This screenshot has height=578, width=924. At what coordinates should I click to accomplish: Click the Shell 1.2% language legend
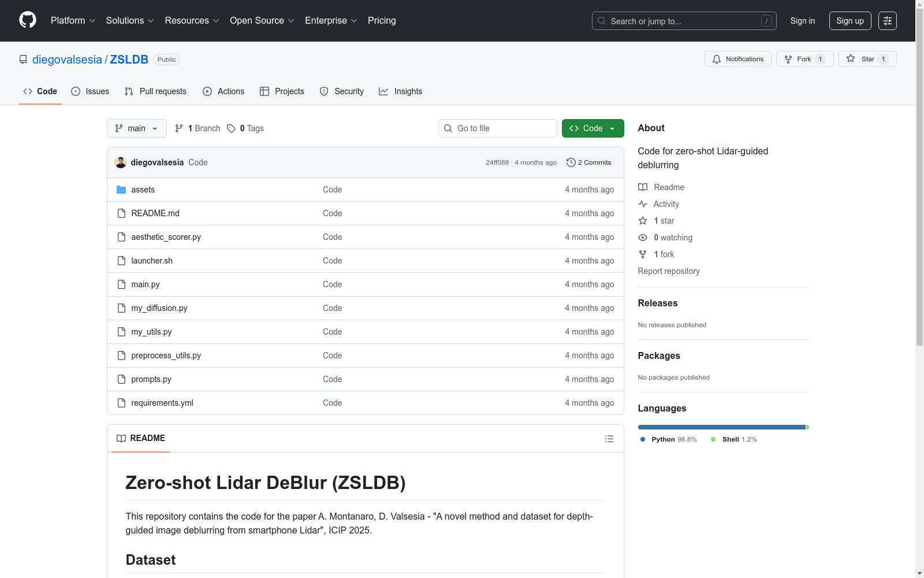[734, 439]
